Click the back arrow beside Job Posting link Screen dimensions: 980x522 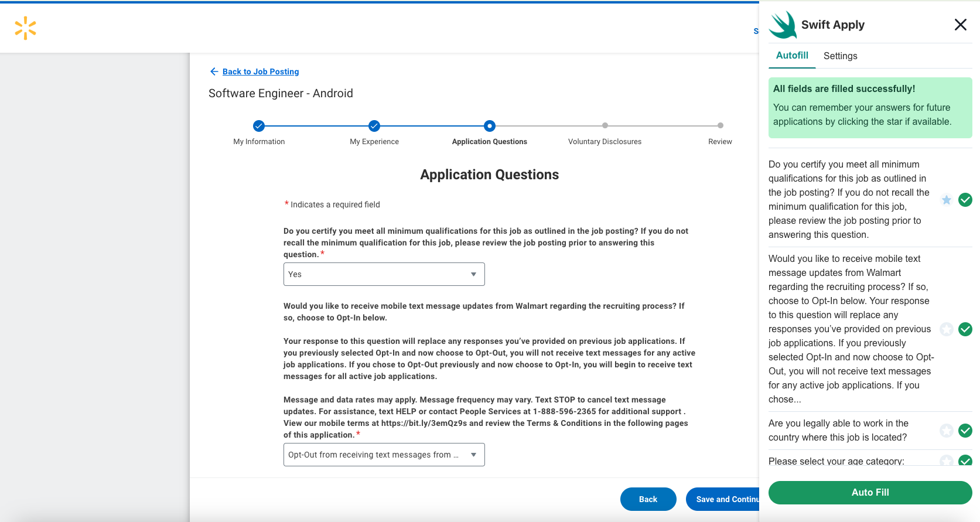214,71
